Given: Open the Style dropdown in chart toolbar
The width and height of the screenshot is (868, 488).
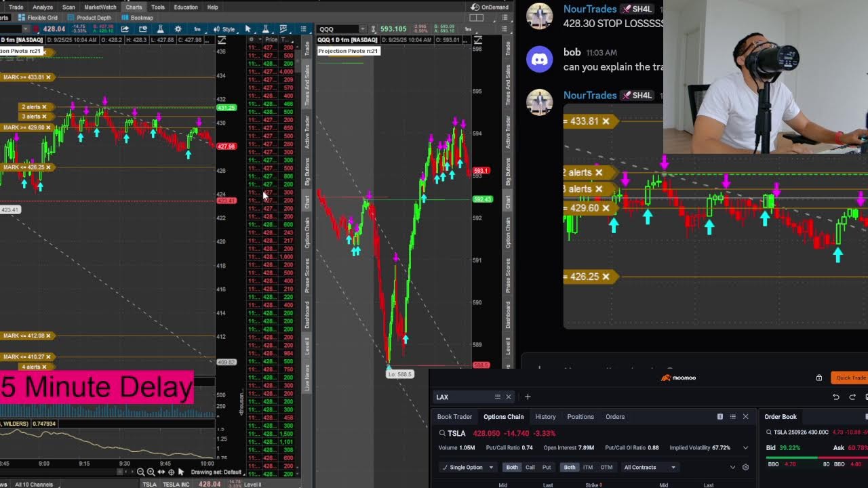Looking at the screenshot, I should coord(224,29).
